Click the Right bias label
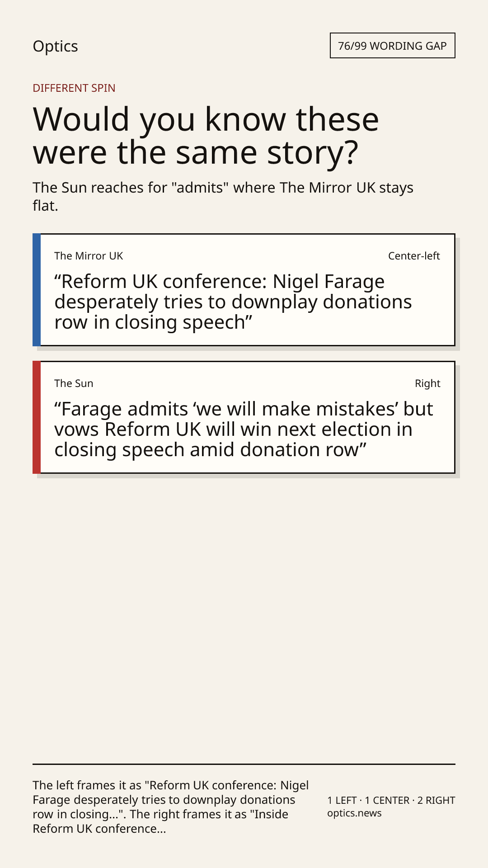The image size is (488, 868). coord(427,383)
